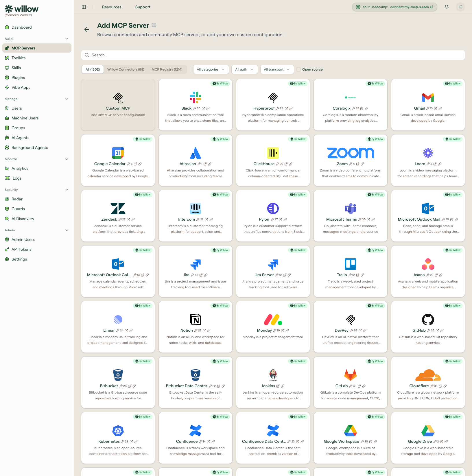Click the Intercom logo icon

point(196,209)
